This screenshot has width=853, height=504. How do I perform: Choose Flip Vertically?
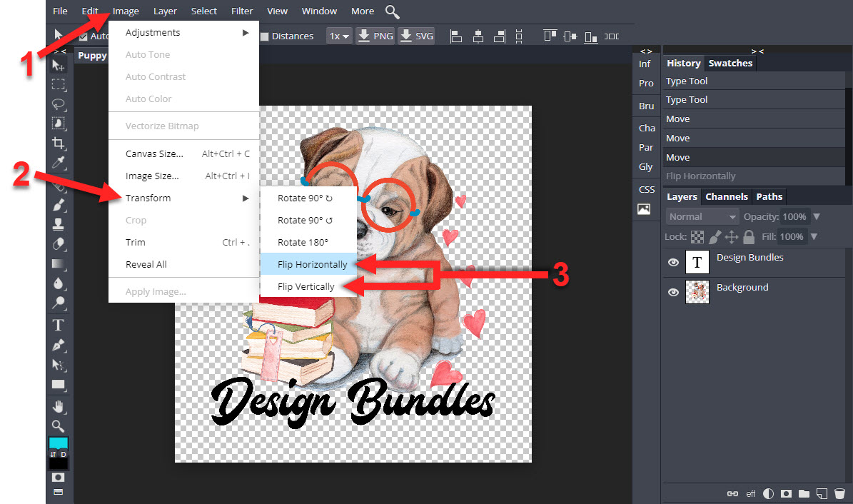[x=308, y=286]
